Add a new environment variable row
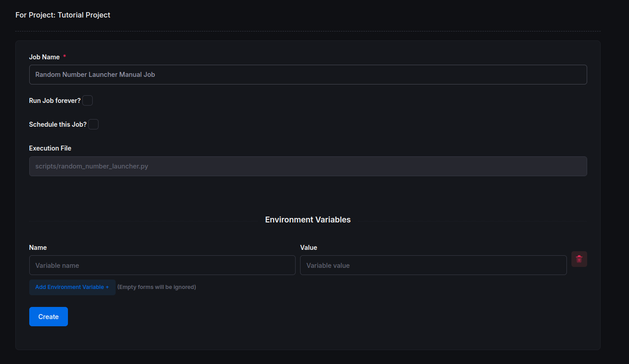Image resolution: width=629 pixels, height=364 pixels. coord(72,287)
